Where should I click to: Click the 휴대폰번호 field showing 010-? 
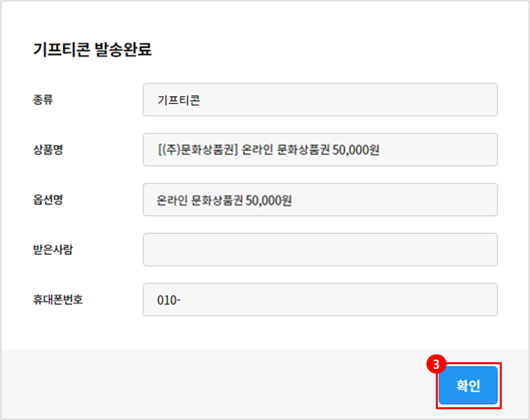(x=320, y=300)
